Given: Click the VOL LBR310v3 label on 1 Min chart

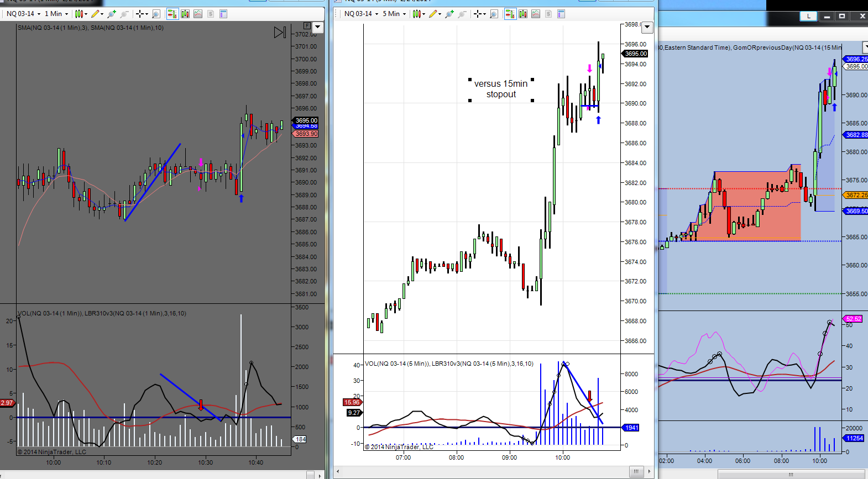Looking at the screenshot, I should click(102, 313).
